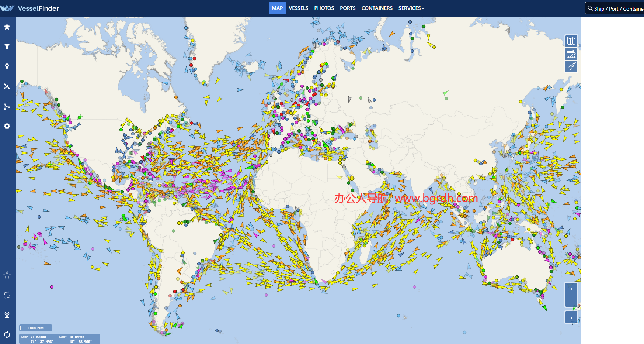Toggle the distance measure compass tool
Viewport: 644px width, 344px height.
[571, 66]
